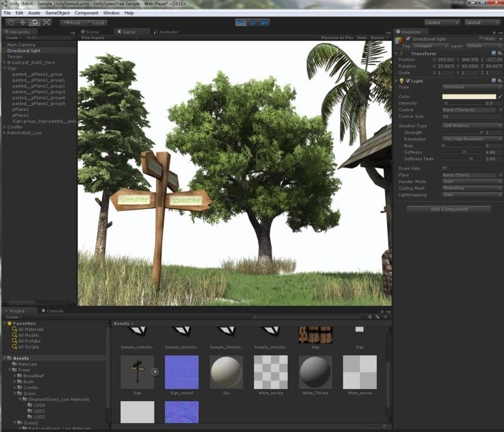504x432 pixels.
Task: Switch to the Scene tab
Action: [91, 31]
